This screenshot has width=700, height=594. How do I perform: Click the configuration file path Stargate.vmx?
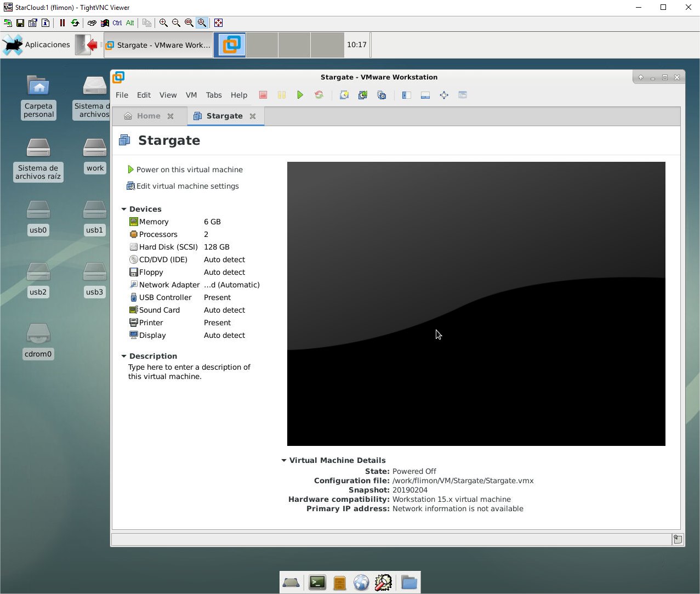463,480
